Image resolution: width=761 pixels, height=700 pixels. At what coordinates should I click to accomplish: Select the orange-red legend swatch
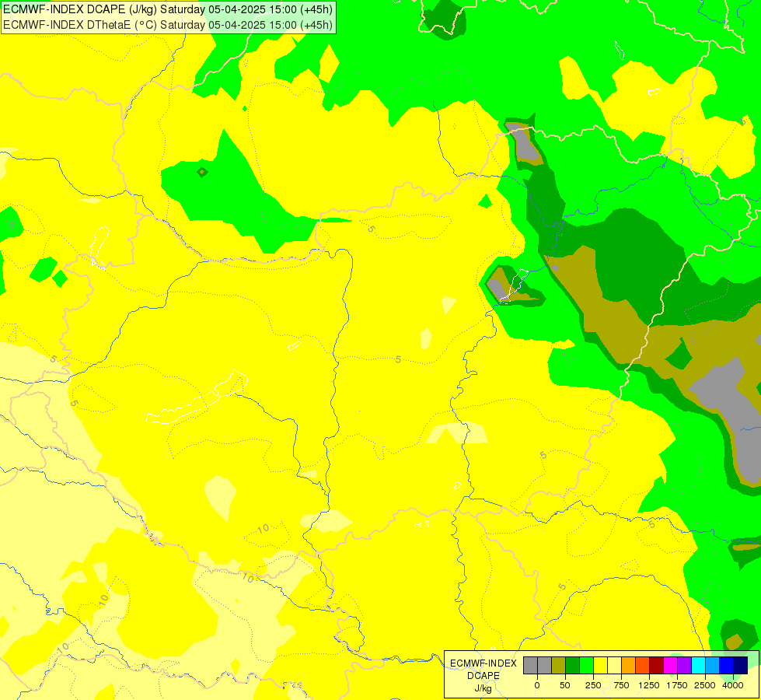click(x=643, y=666)
